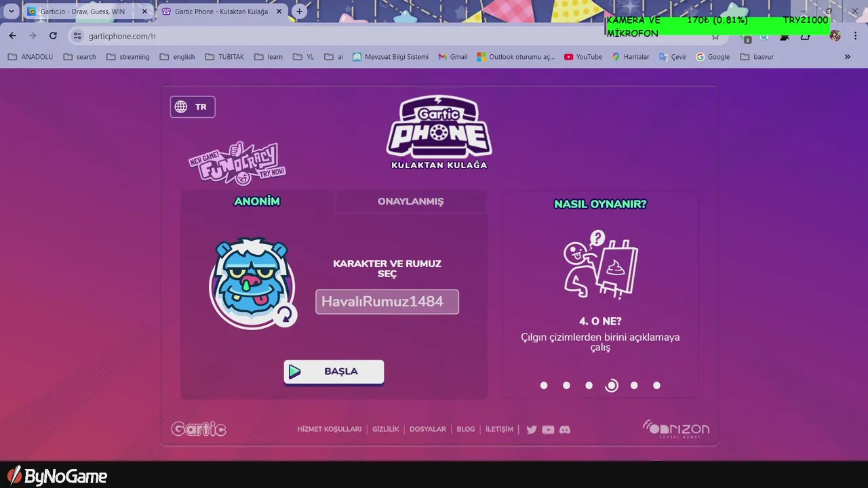Open the ai bookmark folder
Screen dimensions: 868x488
pyautogui.click(x=334, y=57)
